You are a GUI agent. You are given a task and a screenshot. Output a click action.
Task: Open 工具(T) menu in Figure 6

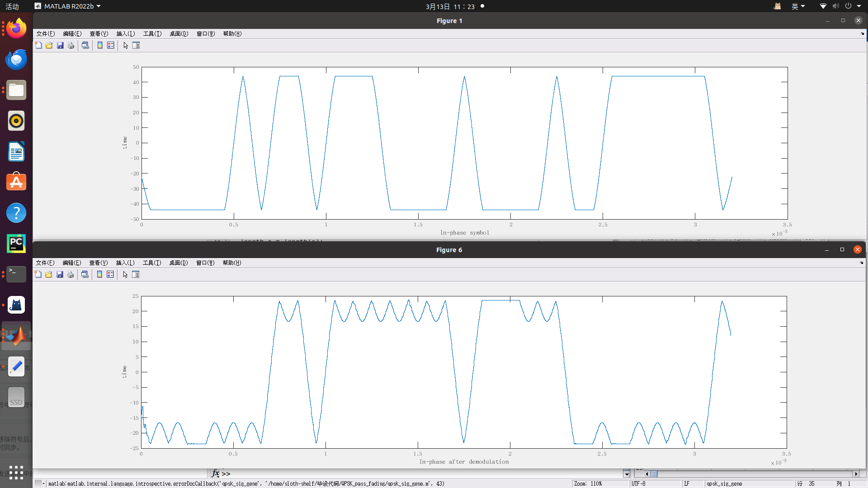[x=152, y=263]
